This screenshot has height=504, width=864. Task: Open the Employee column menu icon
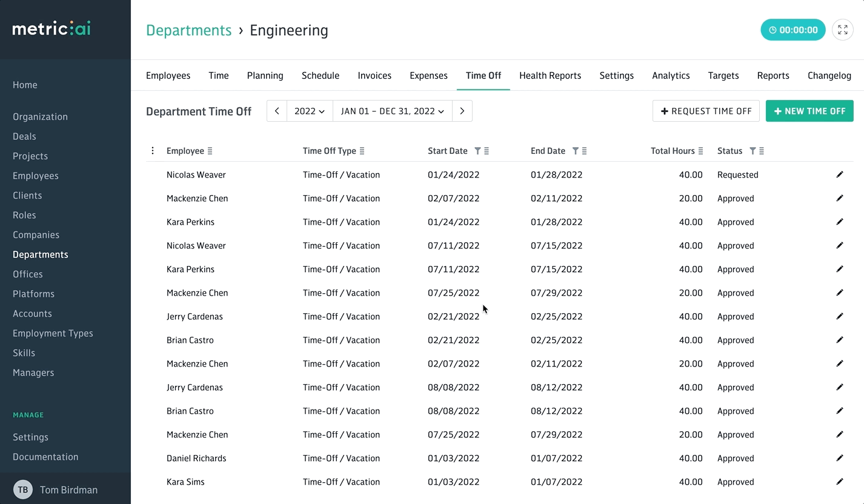click(210, 151)
